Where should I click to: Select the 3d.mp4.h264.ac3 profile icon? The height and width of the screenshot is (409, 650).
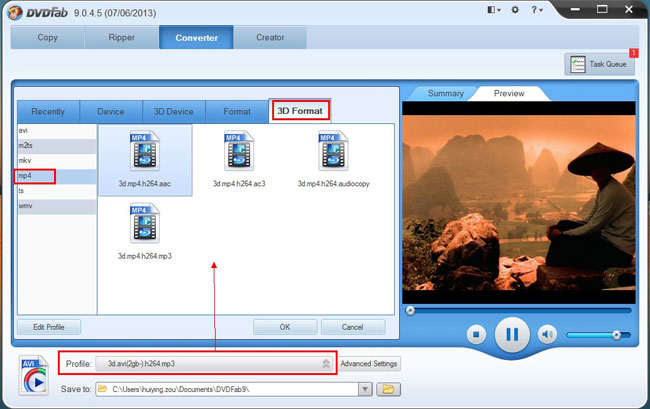[239, 151]
